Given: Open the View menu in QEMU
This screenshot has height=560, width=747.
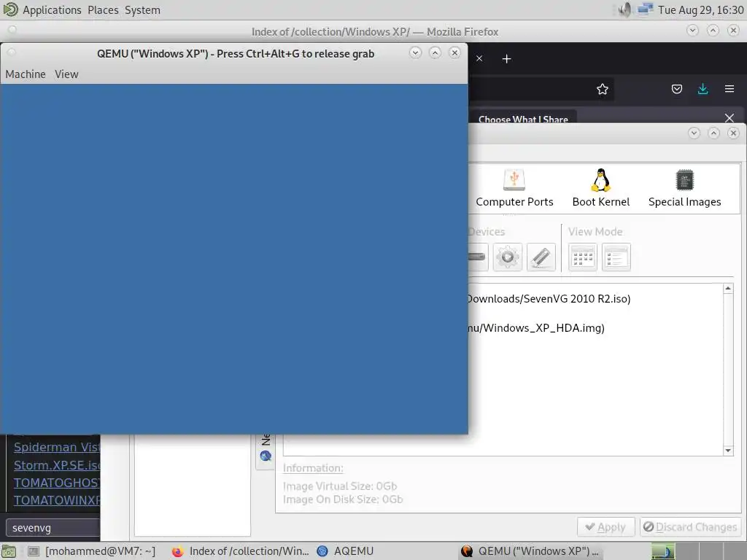Looking at the screenshot, I should click(66, 74).
